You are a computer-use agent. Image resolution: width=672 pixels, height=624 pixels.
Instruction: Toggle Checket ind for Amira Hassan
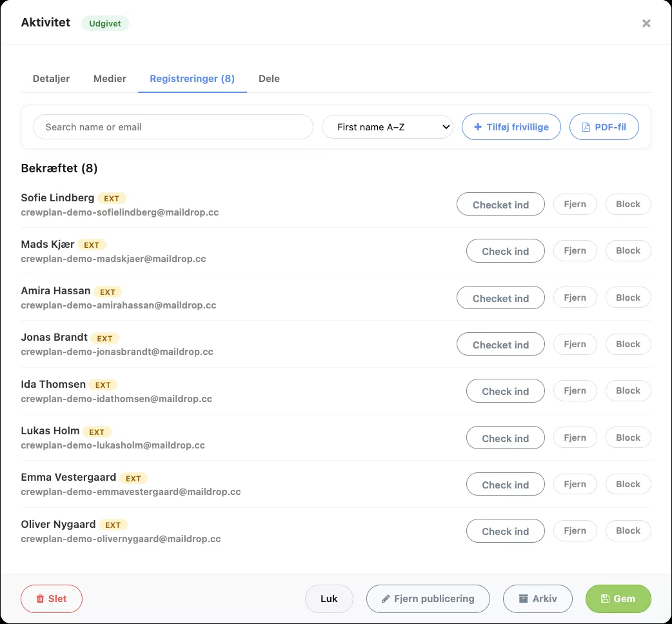tap(500, 297)
